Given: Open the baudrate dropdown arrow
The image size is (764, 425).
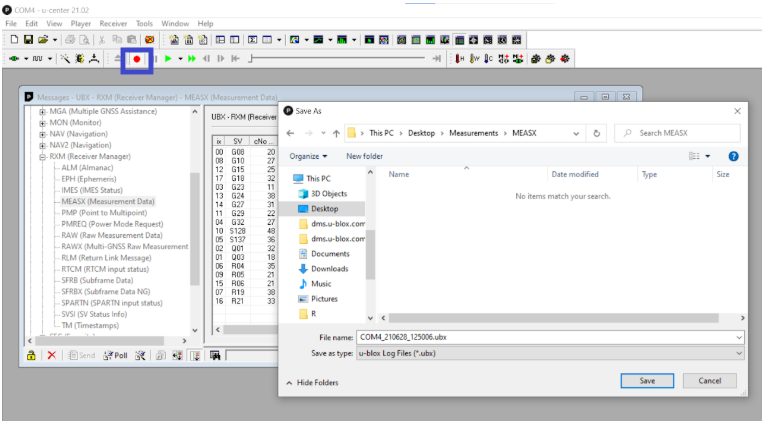Looking at the screenshot, I should 50,59.
